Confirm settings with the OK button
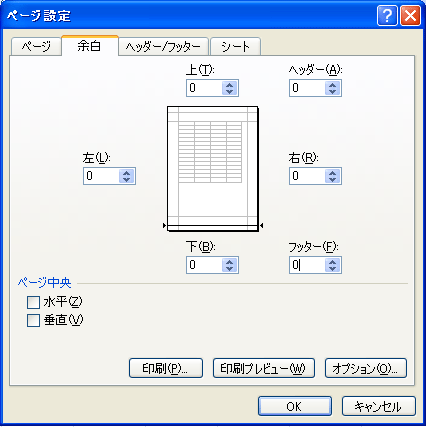Viewport: 426px width, 427px height. tap(295, 406)
